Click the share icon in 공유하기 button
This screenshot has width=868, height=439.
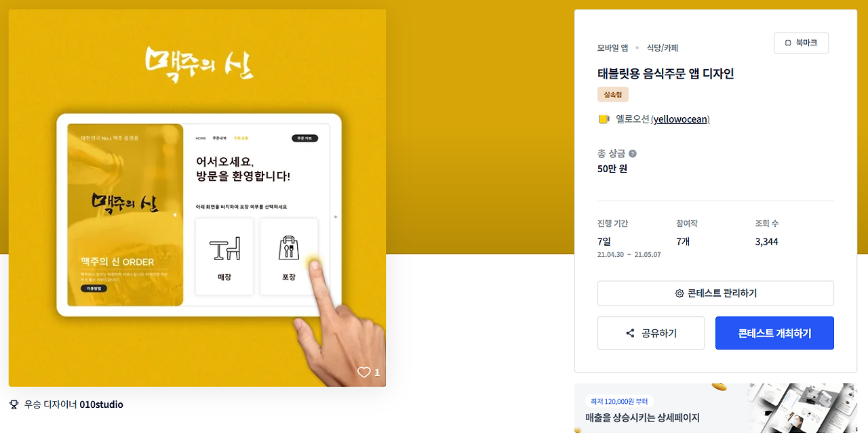[x=631, y=333]
